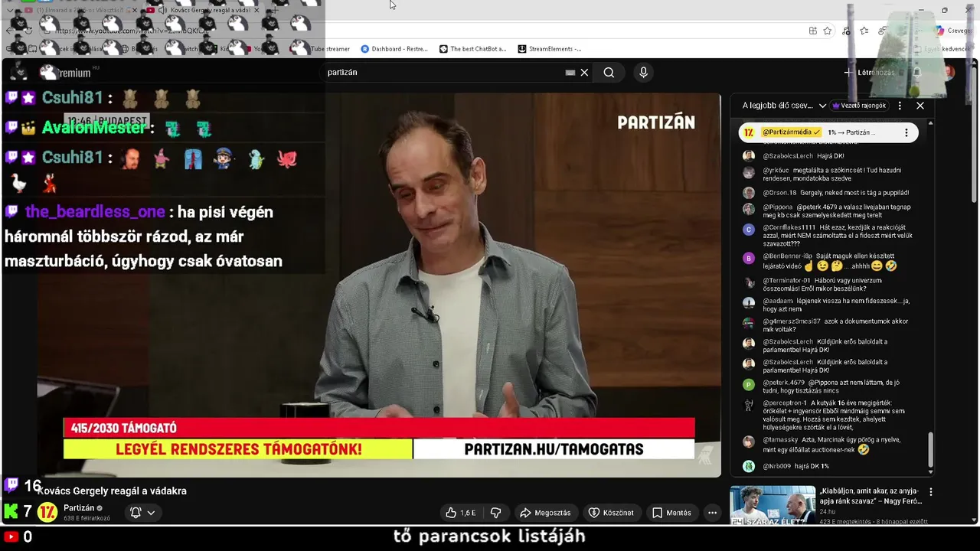Open subscription notification bell dropdown
This screenshot has width=980, height=551.
[142, 513]
